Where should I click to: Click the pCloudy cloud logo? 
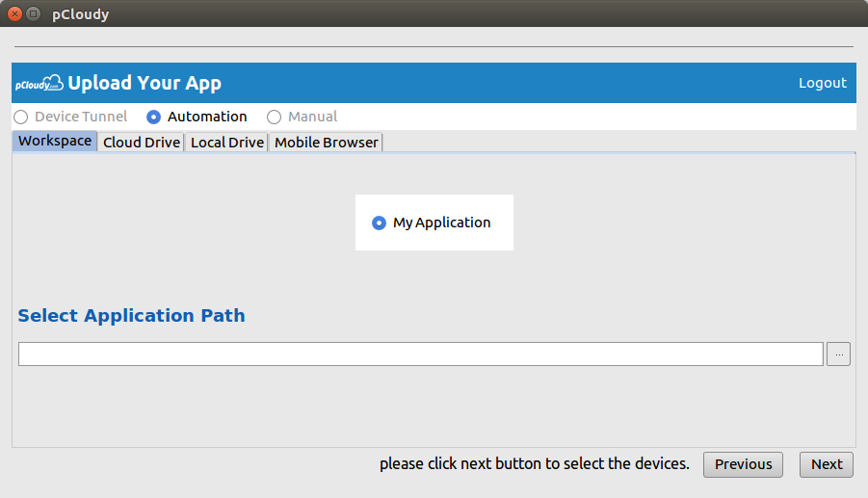(39, 83)
